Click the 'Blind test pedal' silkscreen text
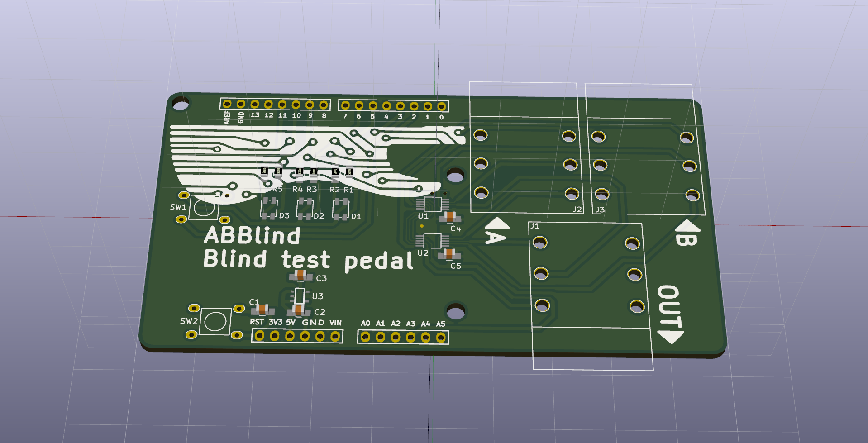Image resolution: width=868 pixels, height=443 pixels. [x=309, y=260]
